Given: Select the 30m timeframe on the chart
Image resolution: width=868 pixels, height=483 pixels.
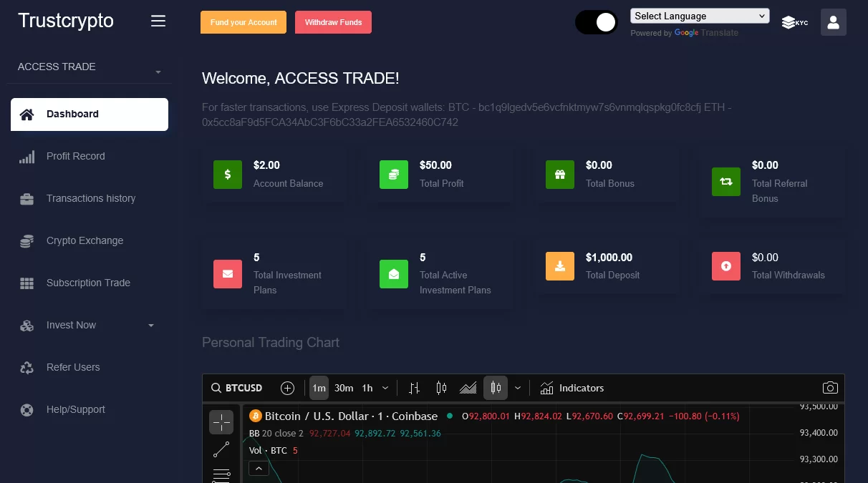Looking at the screenshot, I should click(x=344, y=388).
